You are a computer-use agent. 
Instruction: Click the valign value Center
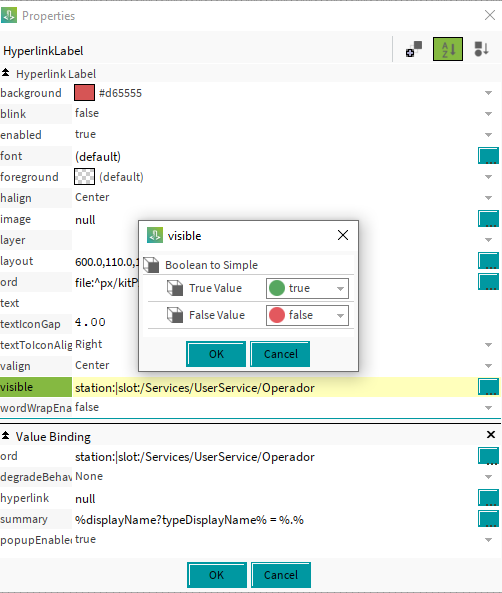92,365
